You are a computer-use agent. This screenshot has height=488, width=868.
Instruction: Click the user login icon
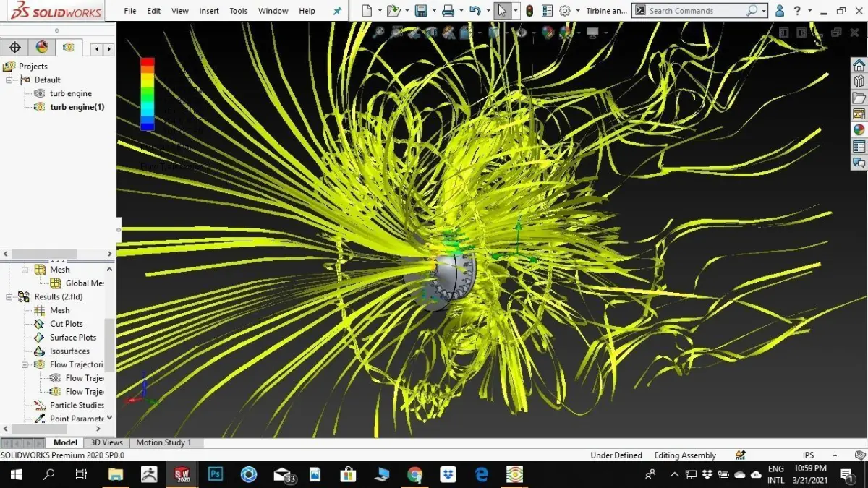[780, 11]
